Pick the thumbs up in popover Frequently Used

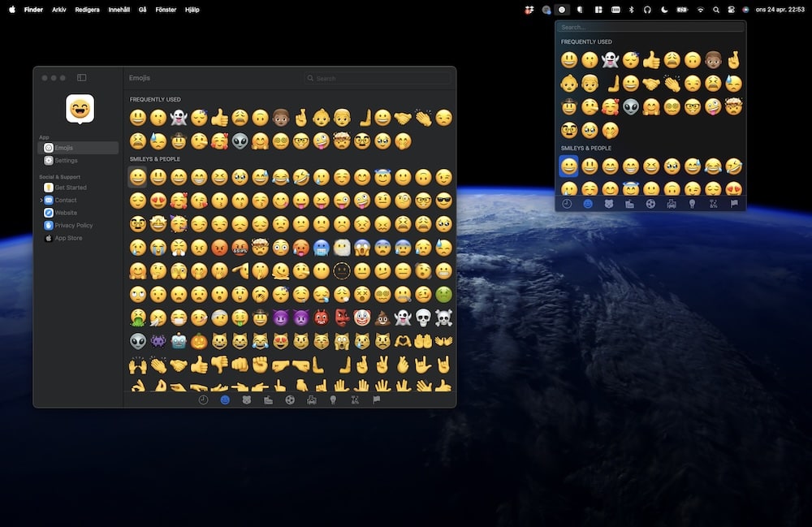pyautogui.click(x=651, y=60)
